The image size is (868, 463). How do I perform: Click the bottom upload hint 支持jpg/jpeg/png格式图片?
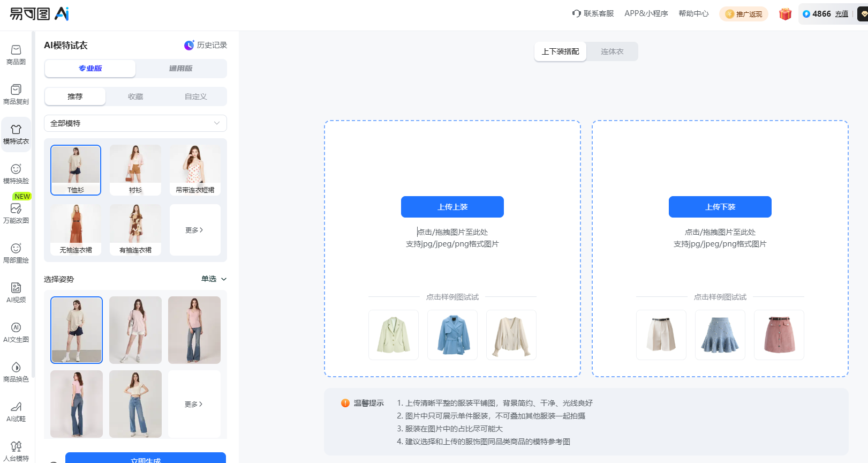coord(720,244)
